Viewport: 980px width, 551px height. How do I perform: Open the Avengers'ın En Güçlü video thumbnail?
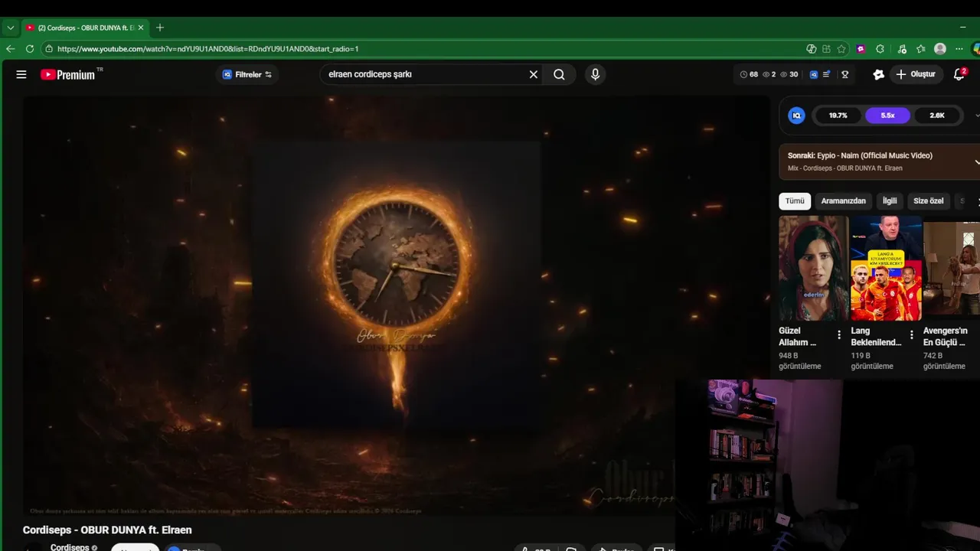click(952, 268)
